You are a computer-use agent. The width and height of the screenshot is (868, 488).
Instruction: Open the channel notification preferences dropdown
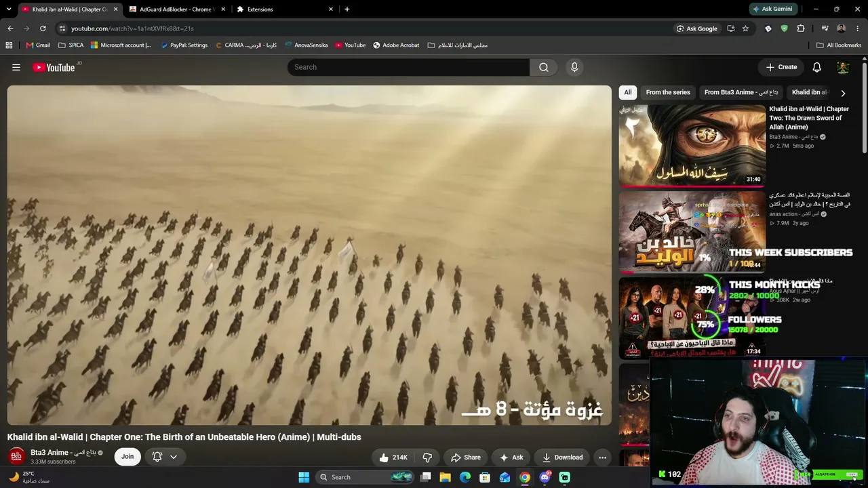coord(165,457)
